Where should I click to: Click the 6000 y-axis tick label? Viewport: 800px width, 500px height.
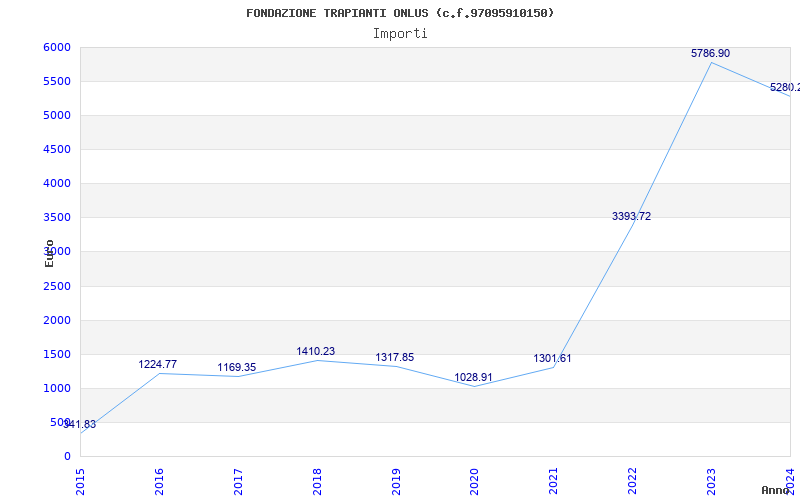pos(57,47)
